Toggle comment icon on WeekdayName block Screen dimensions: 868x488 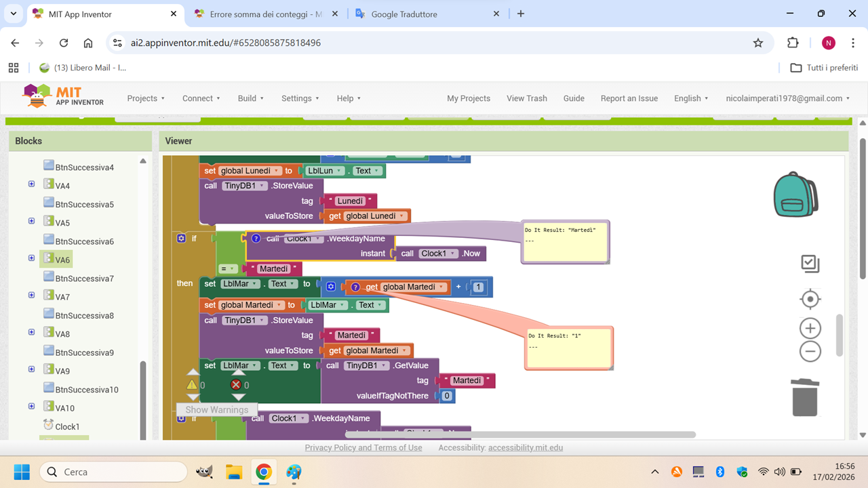pyautogui.click(x=256, y=239)
